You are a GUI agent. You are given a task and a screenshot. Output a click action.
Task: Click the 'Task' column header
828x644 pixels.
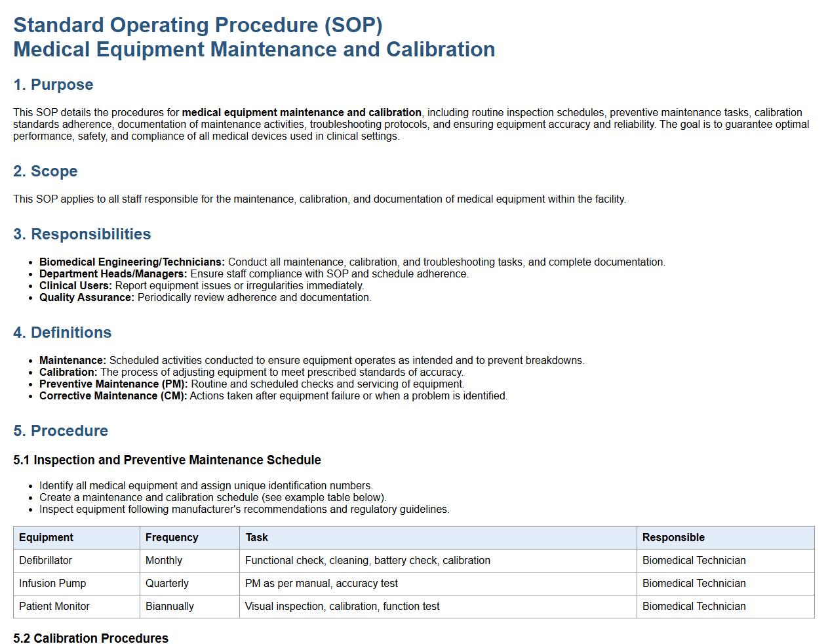pos(256,537)
